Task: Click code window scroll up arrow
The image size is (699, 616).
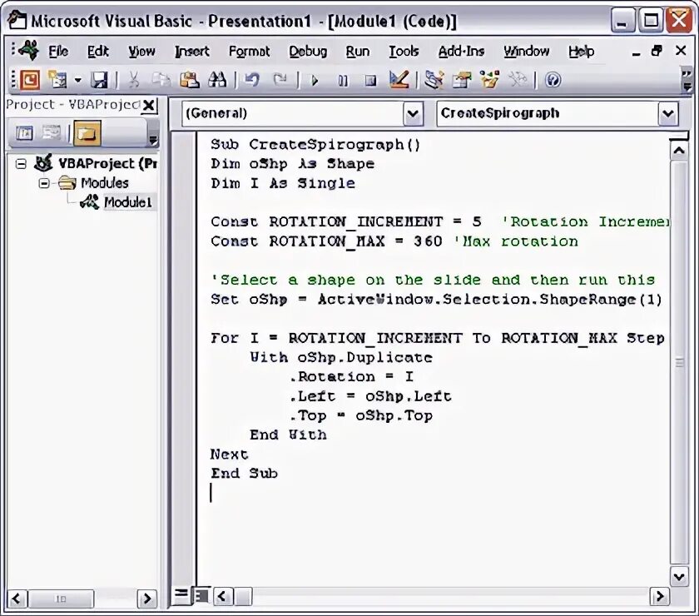Action: click(679, 151)
